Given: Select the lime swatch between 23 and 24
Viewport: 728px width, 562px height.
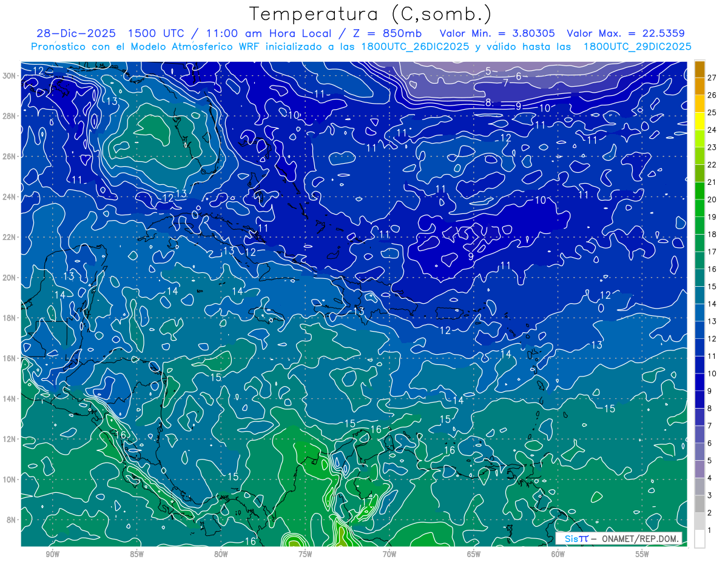Looking at the screenshot, I should tap(699, 138).
